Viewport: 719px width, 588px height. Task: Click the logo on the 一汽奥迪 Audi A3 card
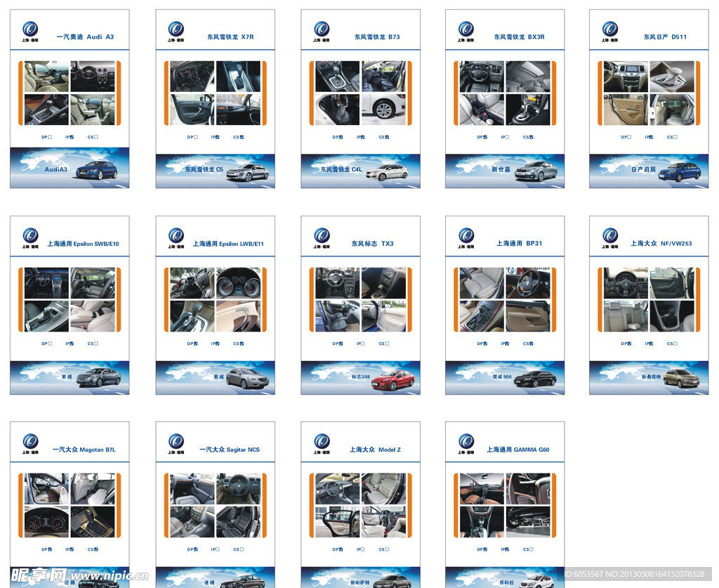(x=31, y=32)
